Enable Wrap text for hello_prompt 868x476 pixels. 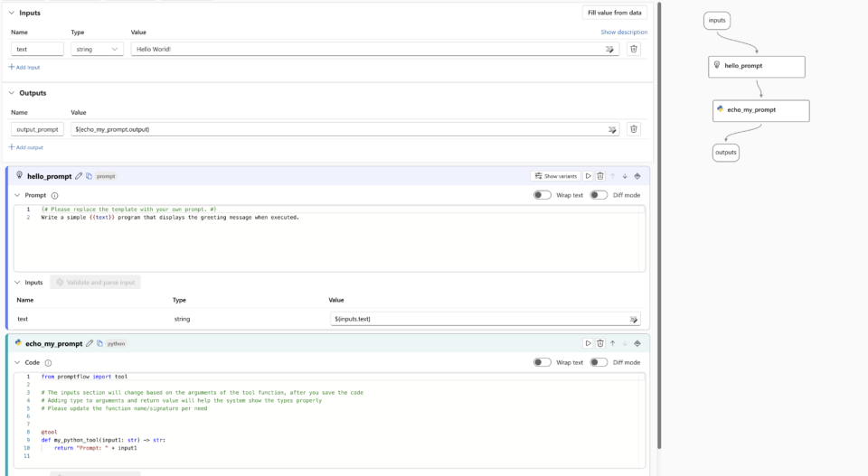point(542,195)
